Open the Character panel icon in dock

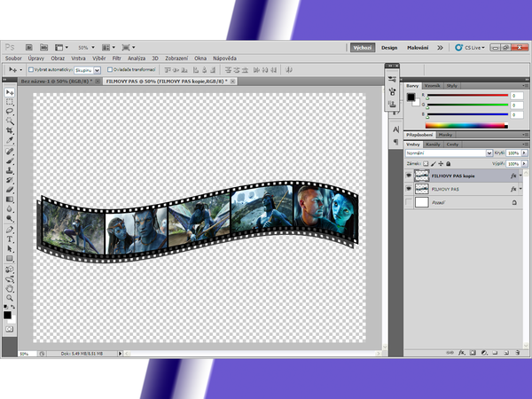[395, 129]
